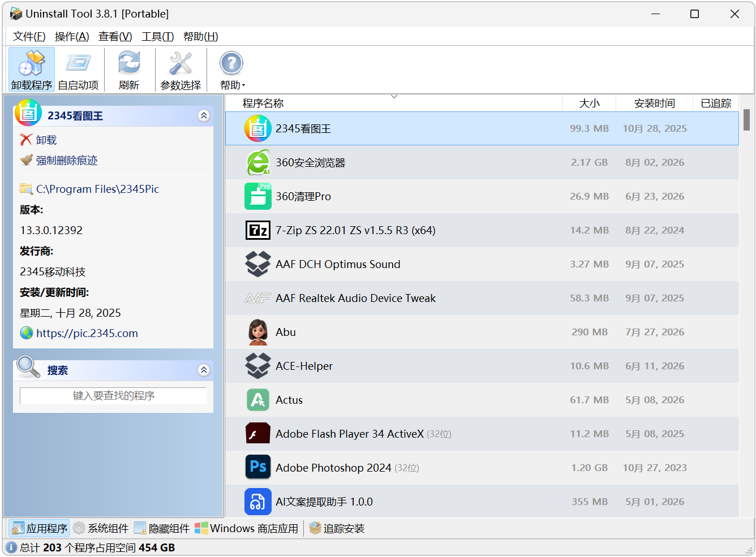This screenshot has height=557, width=756.
Task: Click the 键入要查找的程序 search field
Action: 113,395
